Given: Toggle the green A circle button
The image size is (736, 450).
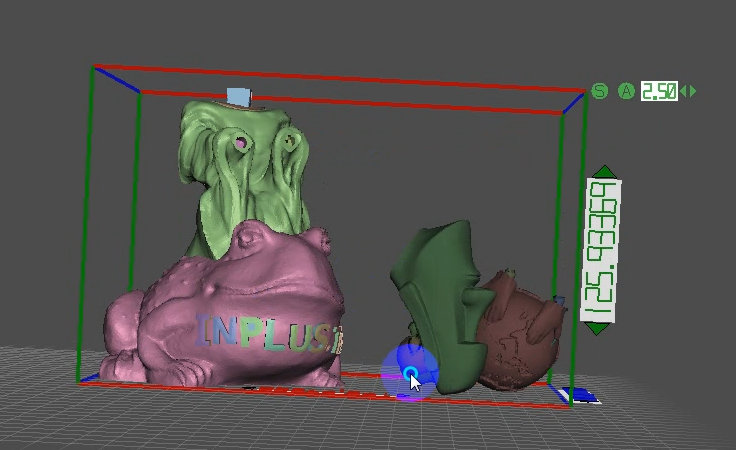Looking at the screenshot, I should click(x=626, y=91).
